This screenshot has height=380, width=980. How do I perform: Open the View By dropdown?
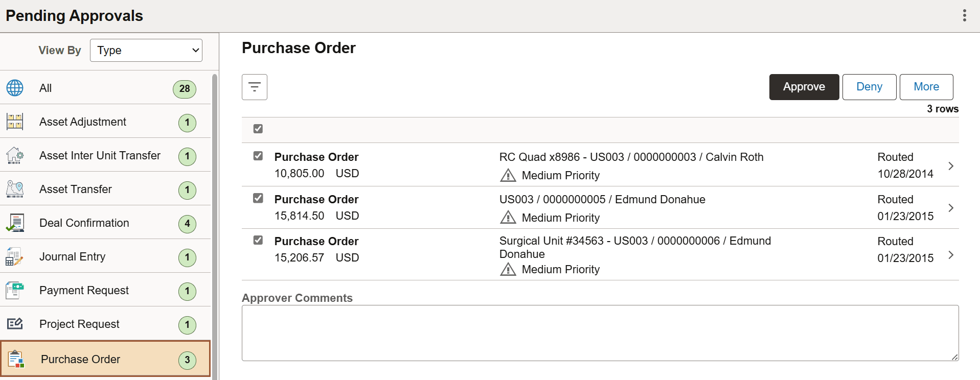146,50
